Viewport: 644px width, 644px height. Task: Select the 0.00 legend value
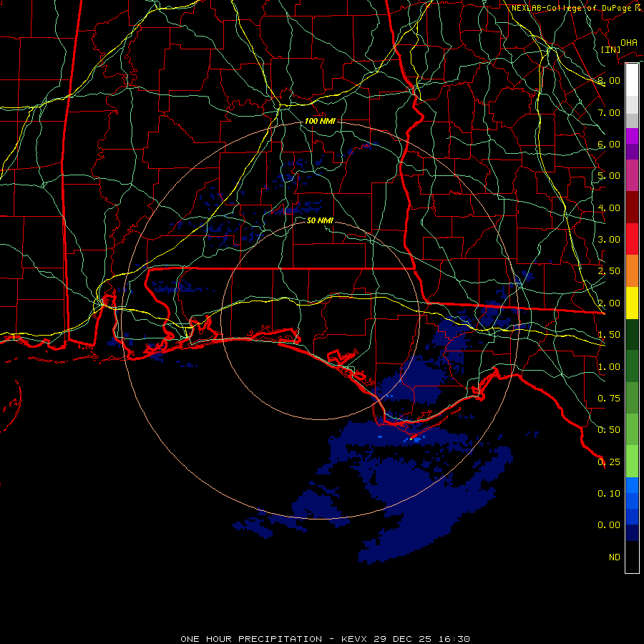click(x=609, y=525)
